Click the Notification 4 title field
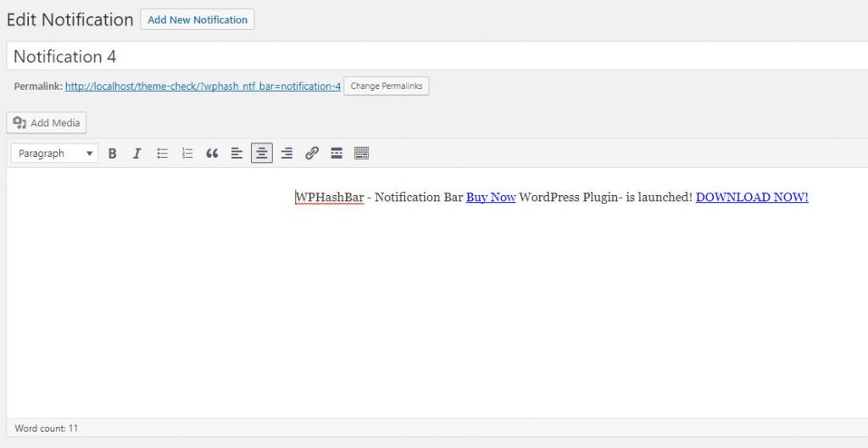The image size is (868, 448). click(x=424, y=57)
